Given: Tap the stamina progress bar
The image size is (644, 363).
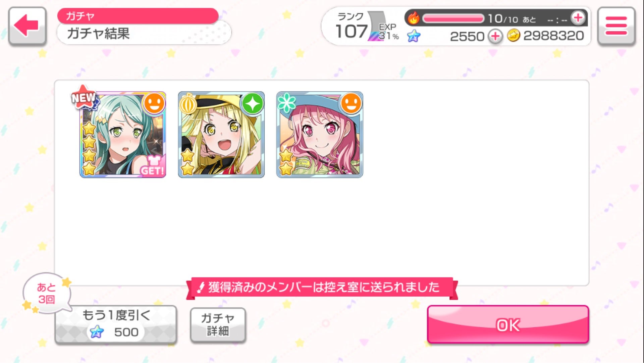Looking at the screenshot, I should (453, 18).
